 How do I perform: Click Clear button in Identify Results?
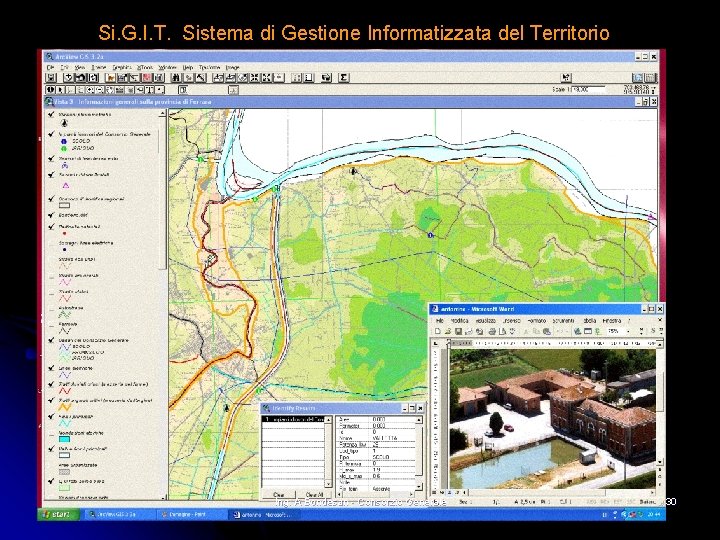pos(279,495)
